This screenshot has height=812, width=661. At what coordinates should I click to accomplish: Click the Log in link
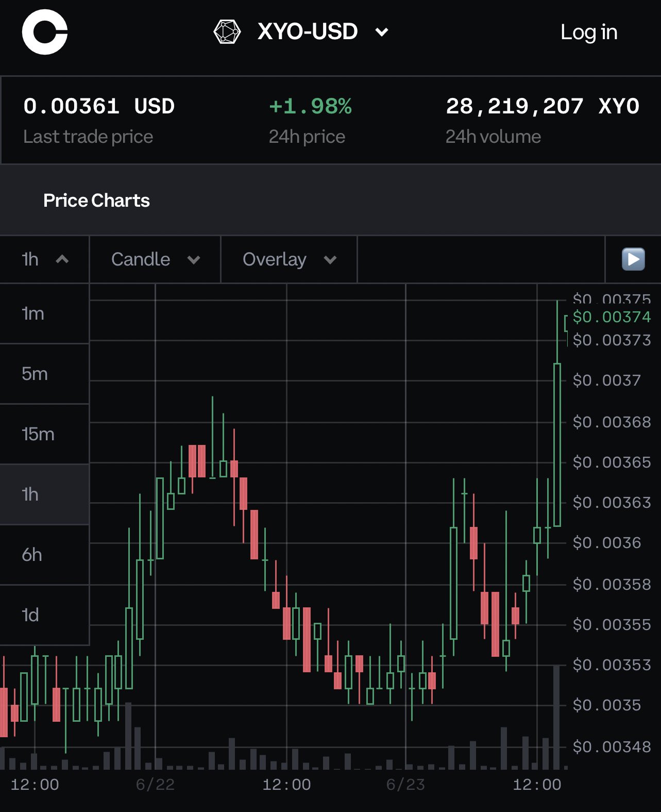click(x=589, y=32)
